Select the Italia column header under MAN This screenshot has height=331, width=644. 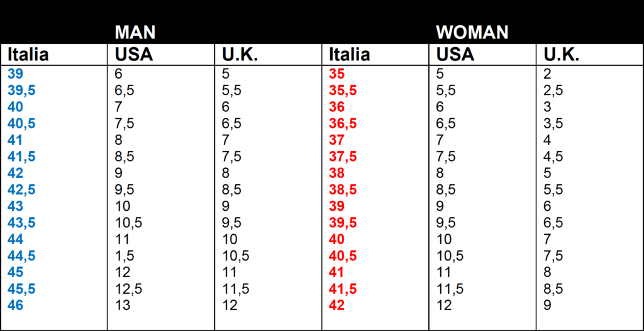point(28,55)
